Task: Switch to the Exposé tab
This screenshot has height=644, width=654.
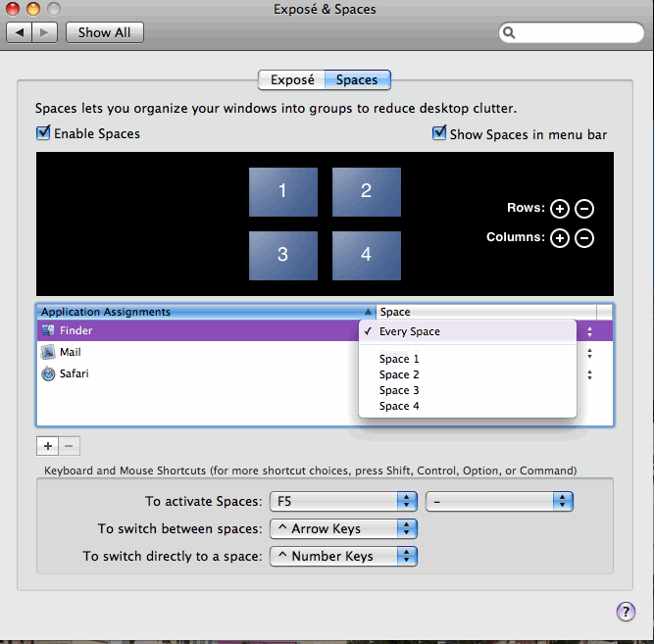Action: tap(291, 79)
